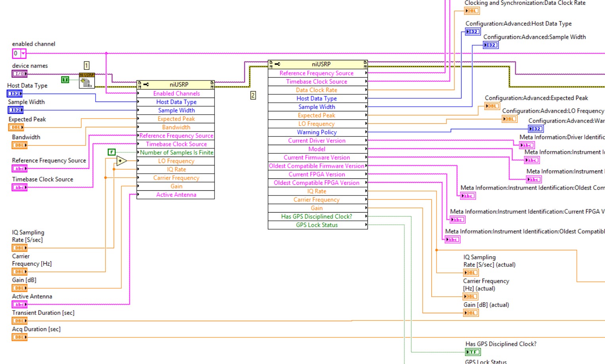Image resolution: width=605 pixels, height=364 pixels.
Task: Select Number of Samples Is Finite property
Action: click(x=176, y=153)
